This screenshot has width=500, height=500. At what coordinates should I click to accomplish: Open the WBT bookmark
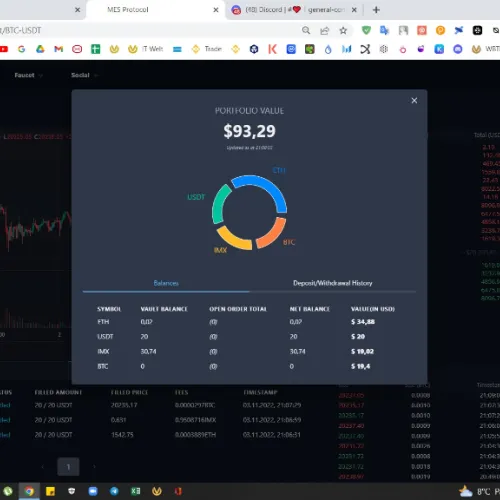[485, 49]
